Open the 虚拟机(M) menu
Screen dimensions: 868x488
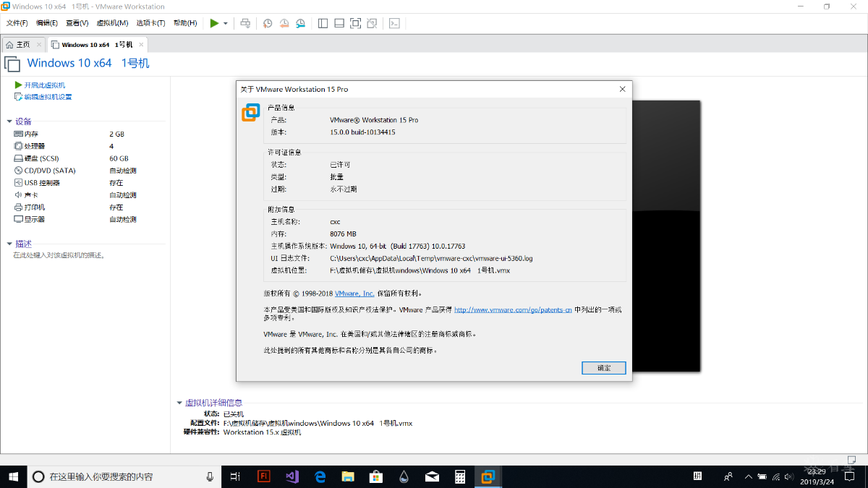[112, 23]
